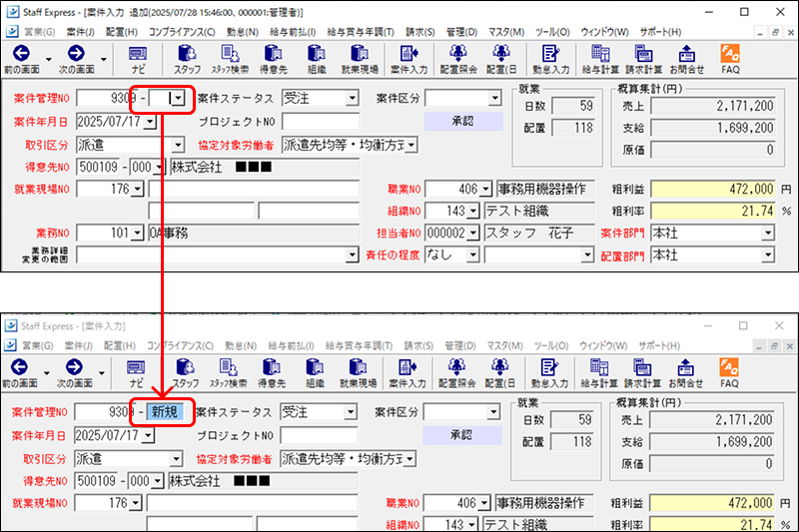Open お問合せ icon in top window toolbar

[x=686, y=59]
